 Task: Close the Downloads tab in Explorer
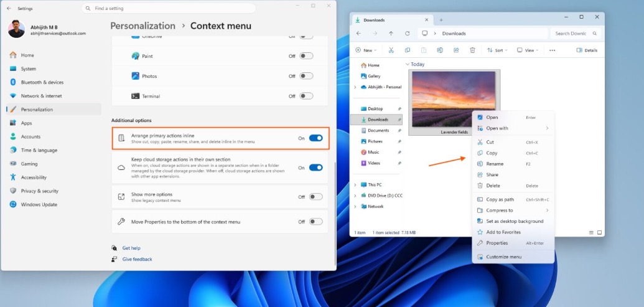pos(426,20)
